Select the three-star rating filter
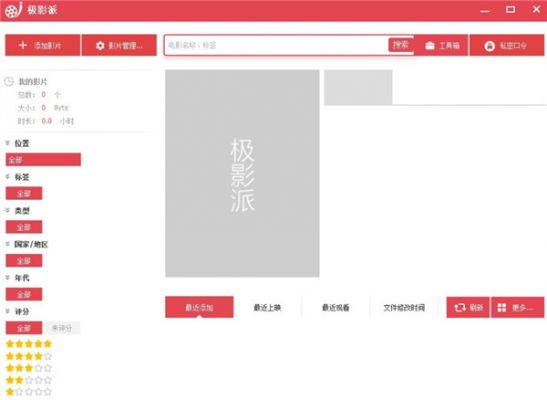The width and height of the screenshot is (547, 400). tap(29, 368)
